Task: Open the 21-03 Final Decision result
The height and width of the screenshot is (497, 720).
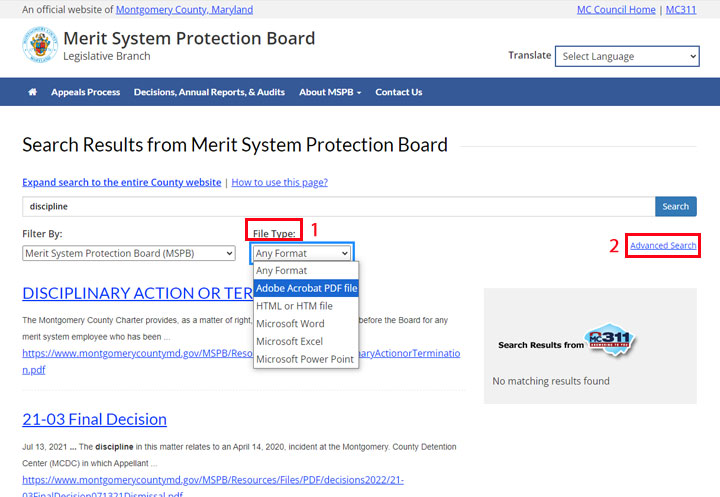Action: click(94, 419)
